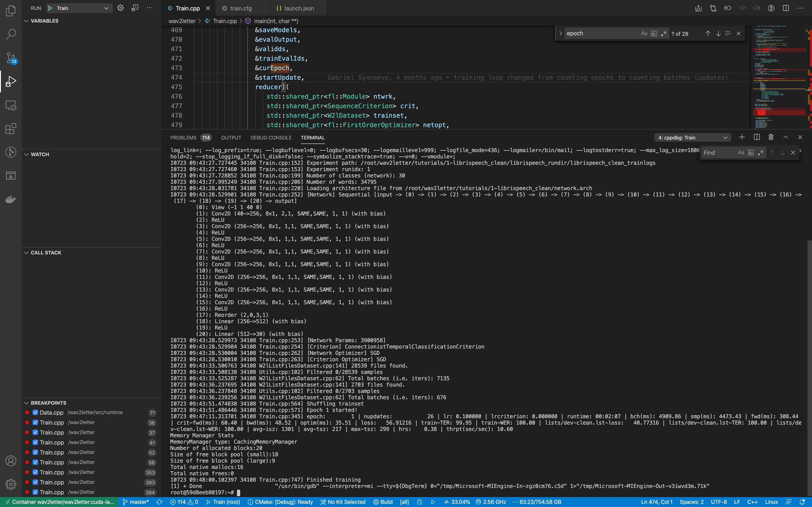Add a new terminal with the plus icon

pyautogui.click(x=742, y=137)
